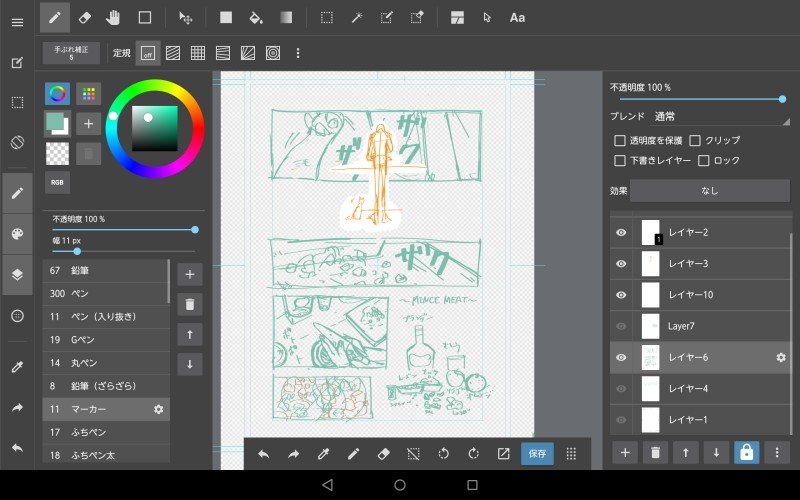Choose the Bucket fill tool
The height and width of the screenshot is (500, 800).
[x=255, y=17]
